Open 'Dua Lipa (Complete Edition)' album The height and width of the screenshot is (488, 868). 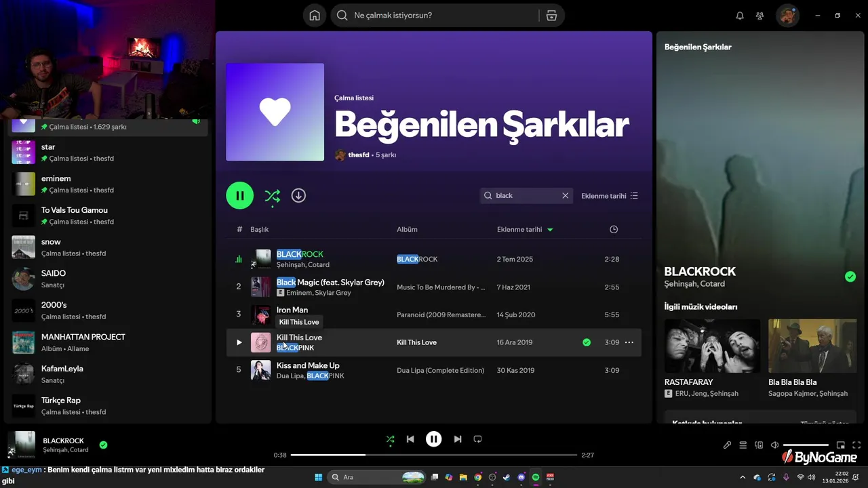[x=441, y=371]
